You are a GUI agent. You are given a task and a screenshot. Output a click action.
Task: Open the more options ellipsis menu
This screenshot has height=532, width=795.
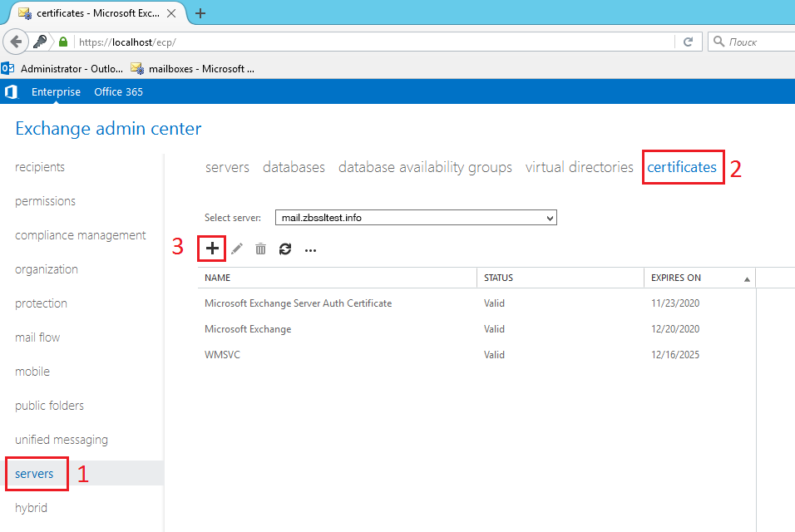(x=310, y=249)
